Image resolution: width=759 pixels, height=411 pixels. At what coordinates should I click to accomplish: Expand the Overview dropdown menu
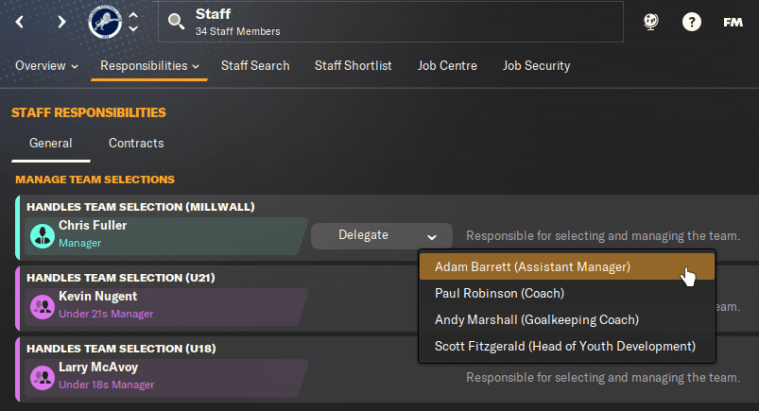click(x=46, y=66)
